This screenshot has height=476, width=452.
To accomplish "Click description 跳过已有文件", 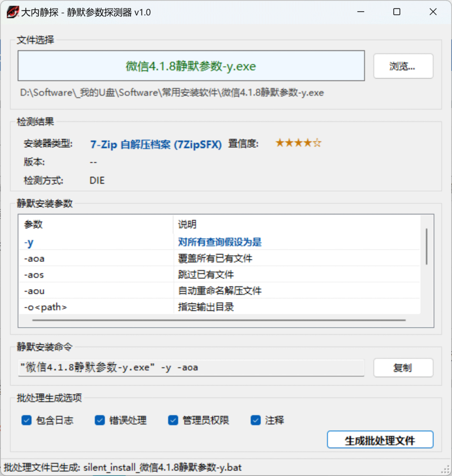I will (206, 274).
